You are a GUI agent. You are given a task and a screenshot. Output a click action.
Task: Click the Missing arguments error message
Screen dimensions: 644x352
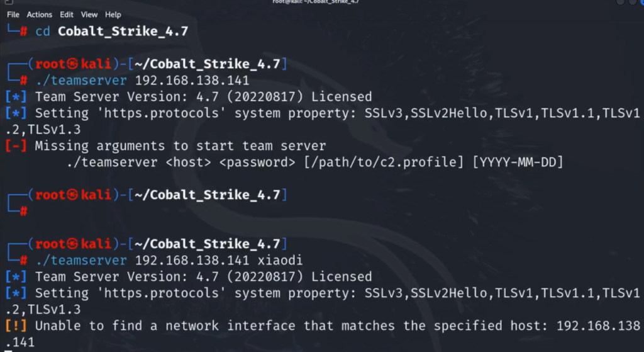click(x=180, y=145)
